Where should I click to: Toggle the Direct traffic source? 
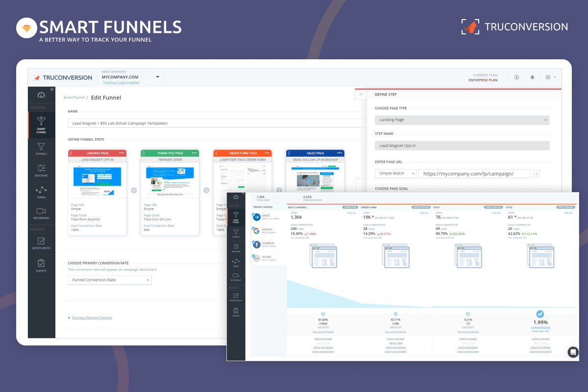coord(257,217)
